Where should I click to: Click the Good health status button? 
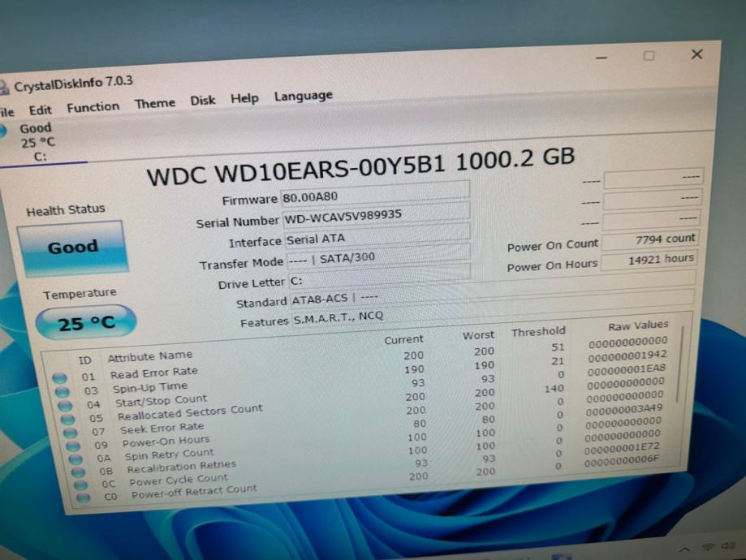pos(73,248)
